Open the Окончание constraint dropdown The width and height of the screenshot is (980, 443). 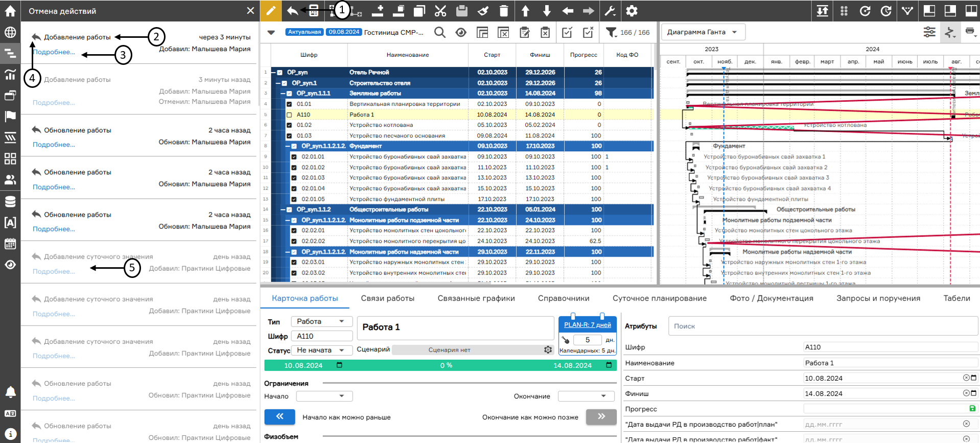tap(586, 396)
